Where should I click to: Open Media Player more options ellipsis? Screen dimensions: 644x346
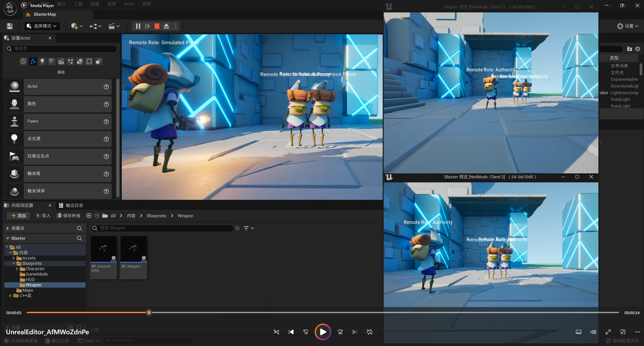[x=638, y=332]
